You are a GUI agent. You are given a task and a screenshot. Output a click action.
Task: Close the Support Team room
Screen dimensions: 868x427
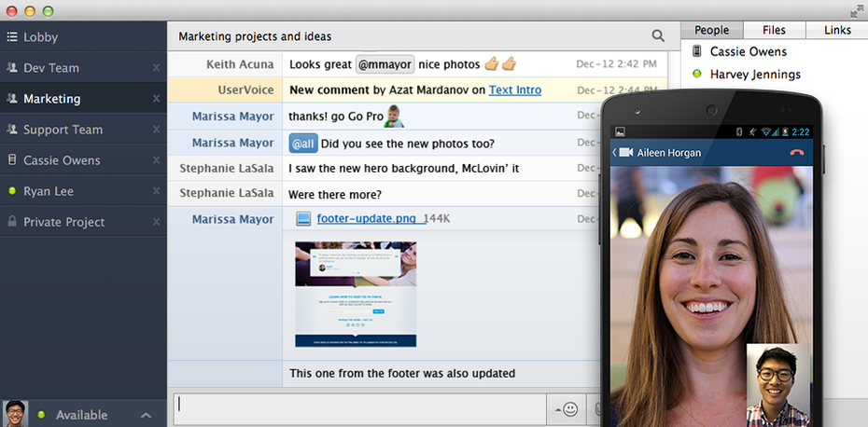156,130
